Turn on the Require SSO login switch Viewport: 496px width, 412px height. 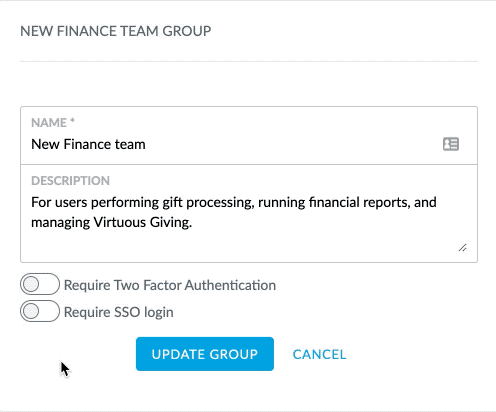click(x=40, y=311)
